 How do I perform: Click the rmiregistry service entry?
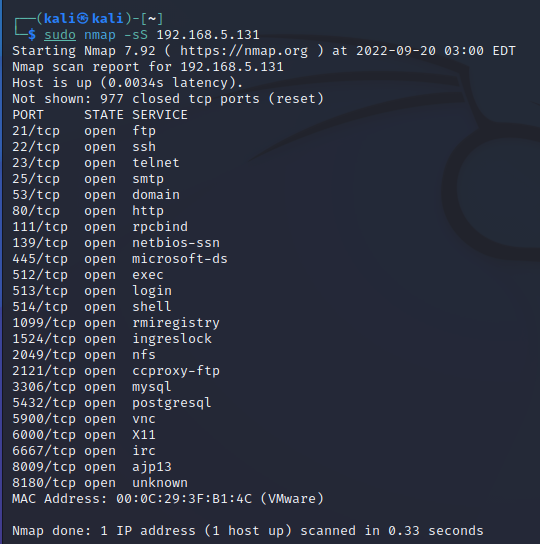(x=176, y=323)
